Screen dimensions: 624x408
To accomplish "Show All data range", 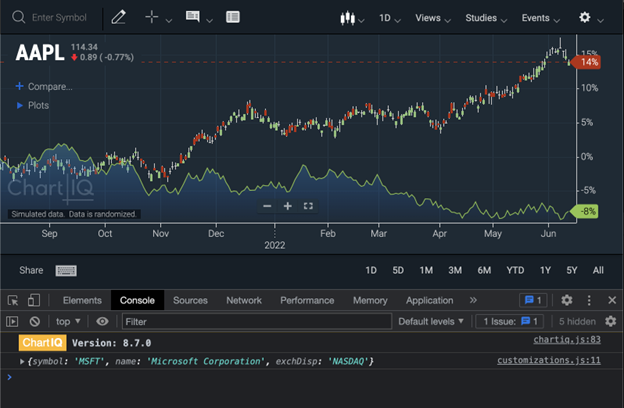I will (x=598, y=270).
